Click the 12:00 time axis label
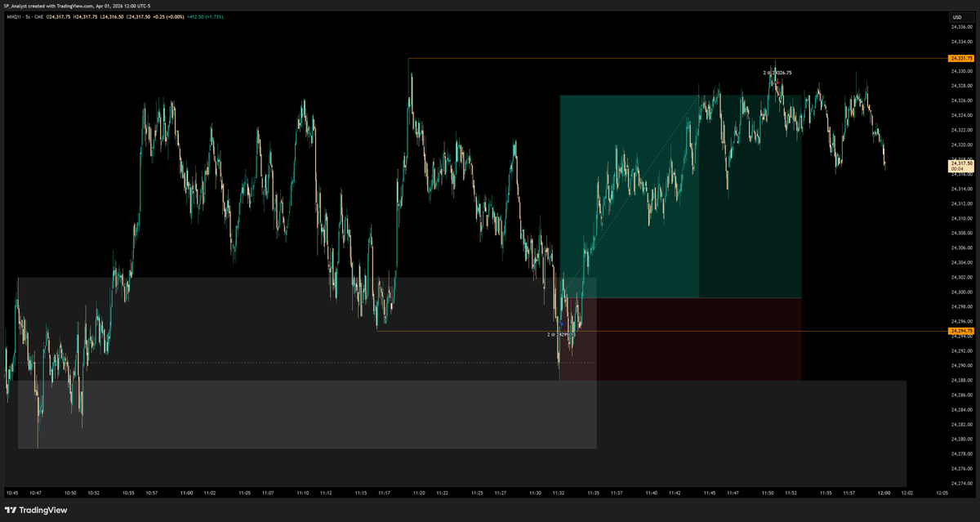 tap(884, 493)
